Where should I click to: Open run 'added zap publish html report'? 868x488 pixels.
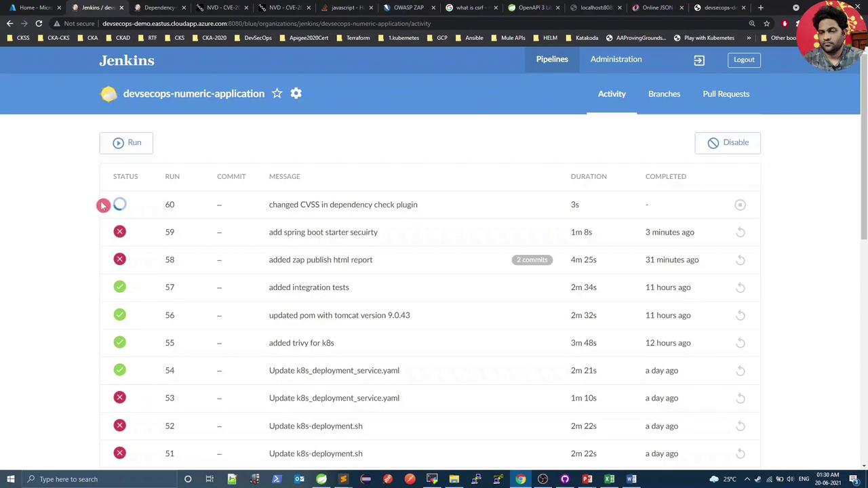click(x=321, y=260)
